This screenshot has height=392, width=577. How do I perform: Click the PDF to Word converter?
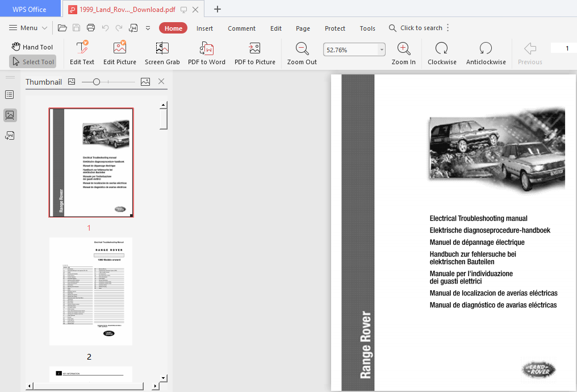tap(207, 53)
